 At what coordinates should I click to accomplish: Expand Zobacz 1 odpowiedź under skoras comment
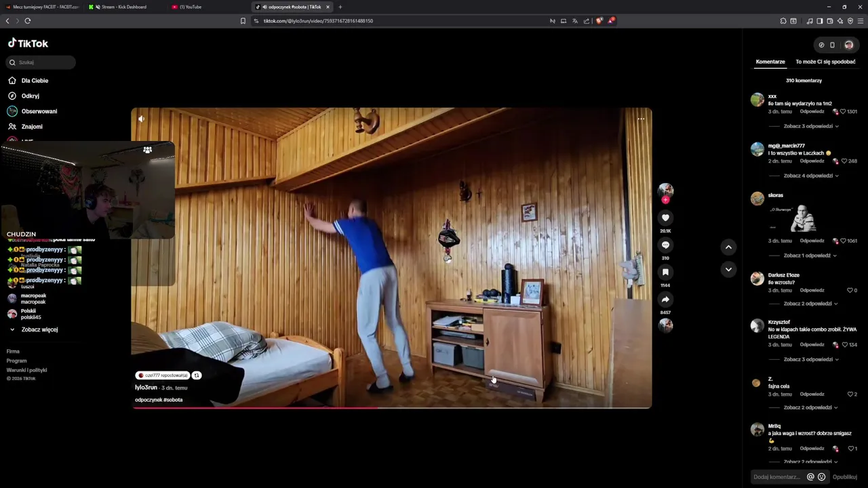(810, 256)
